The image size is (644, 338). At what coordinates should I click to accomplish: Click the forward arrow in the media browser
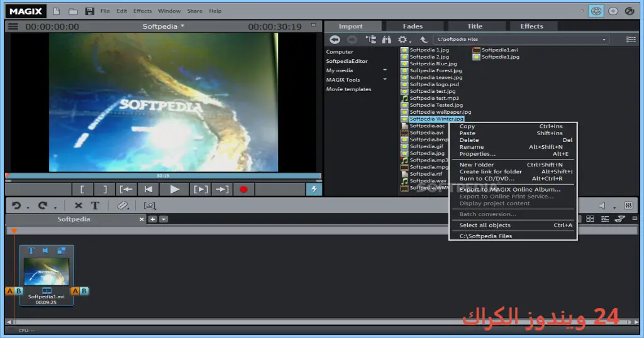coord(352,40)
